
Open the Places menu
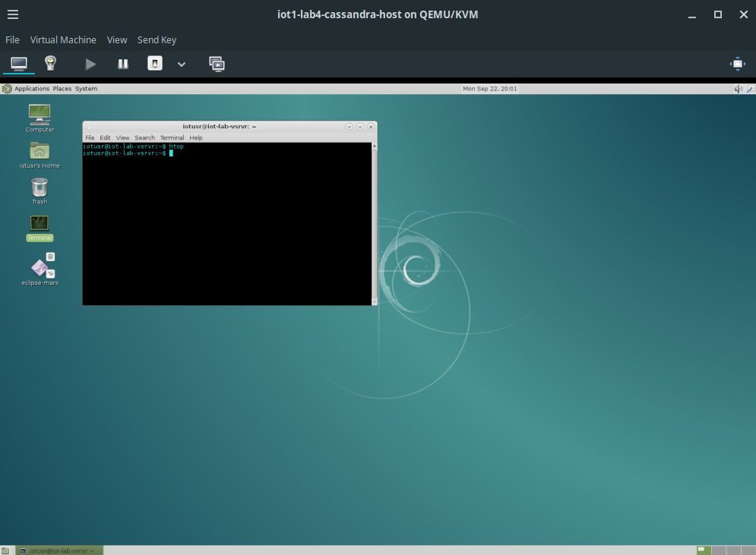point(62,89)
